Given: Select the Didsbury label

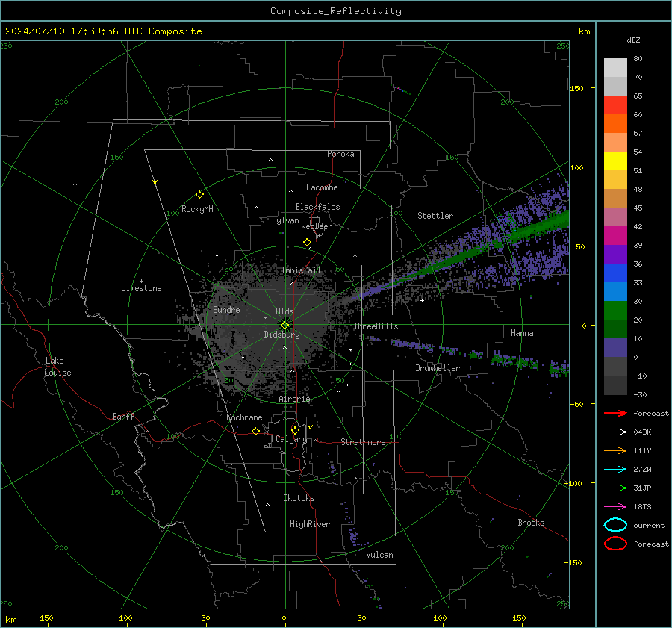Looking at the screenshot, I should [x=281, y=335].
